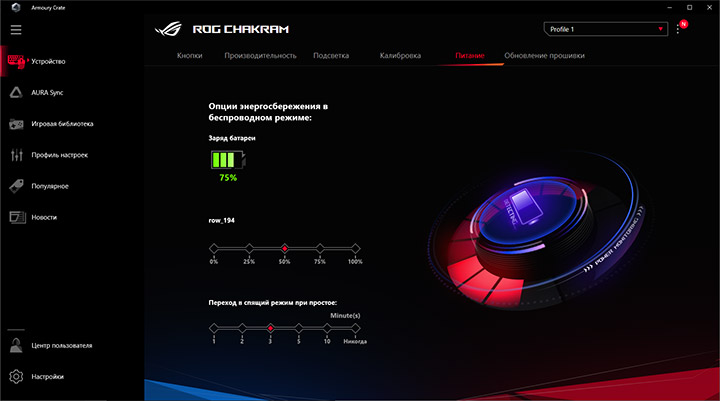Screen dimensions: 720x401
Task: Open the Центр пользователя sidebar entry
Action: pyautogui.click(x=62, y=345)
